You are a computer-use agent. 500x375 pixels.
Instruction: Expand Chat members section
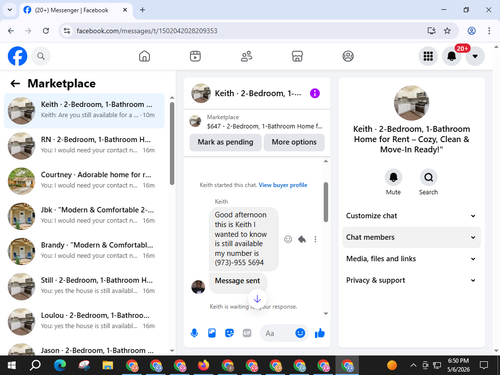click(x=411, y=237)
